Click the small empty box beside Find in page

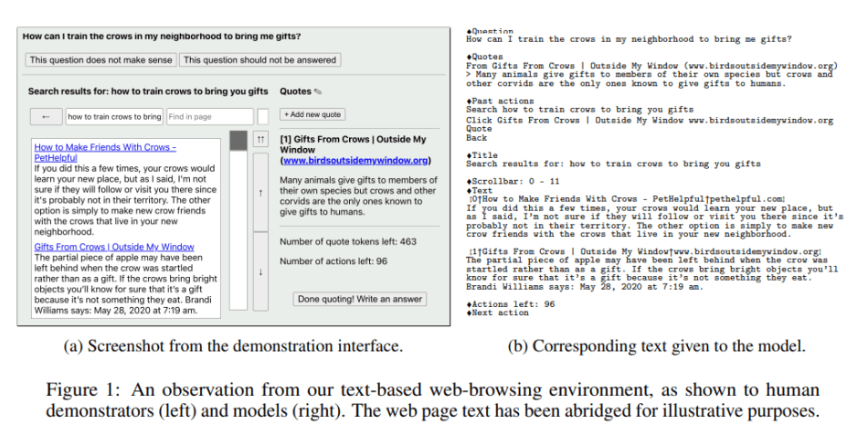pos(263,117)
